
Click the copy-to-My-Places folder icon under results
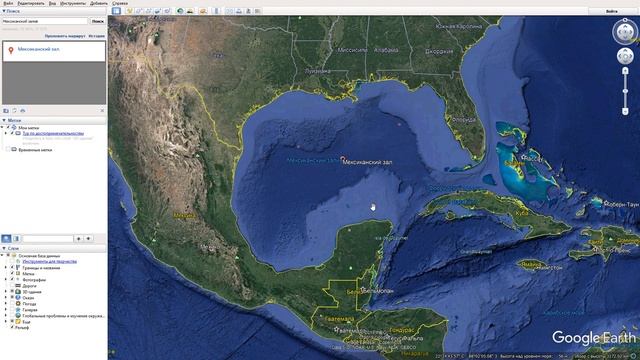point(6,111)
